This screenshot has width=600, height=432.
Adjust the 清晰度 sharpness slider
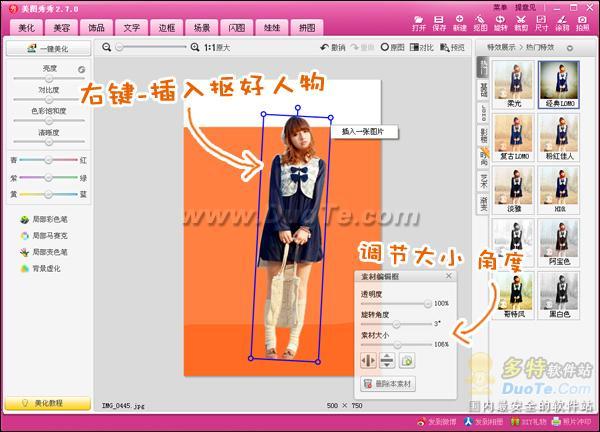click(49, 142)
